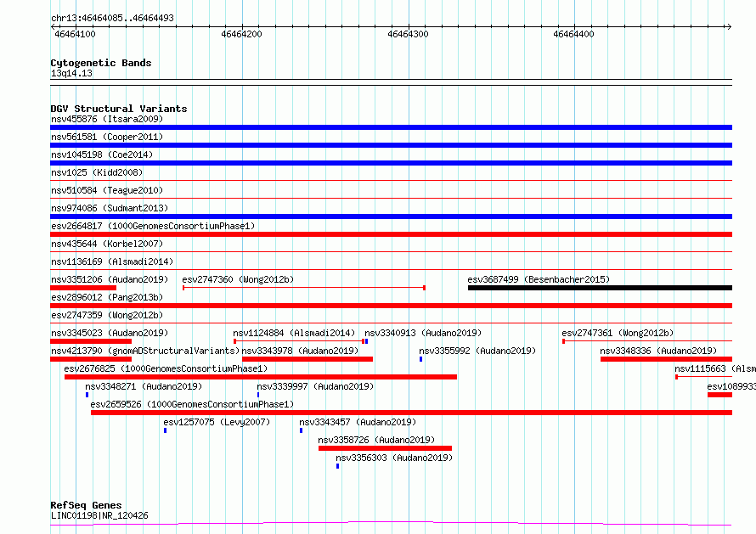
Task: Click the black bar of esv3687499
Action: [600, 288]
